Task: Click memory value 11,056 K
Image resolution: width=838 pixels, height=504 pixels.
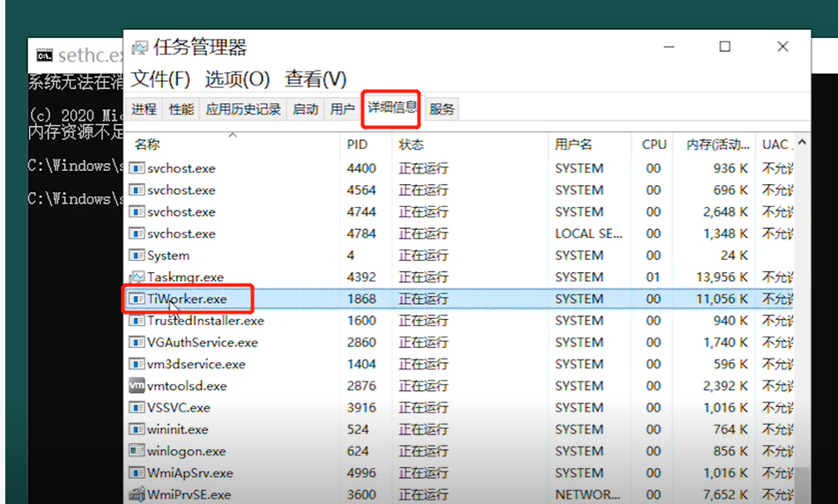Action: tap(722, 300)
